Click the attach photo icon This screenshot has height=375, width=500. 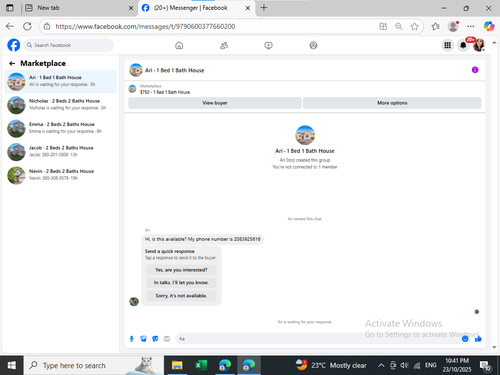coord(143,339)
